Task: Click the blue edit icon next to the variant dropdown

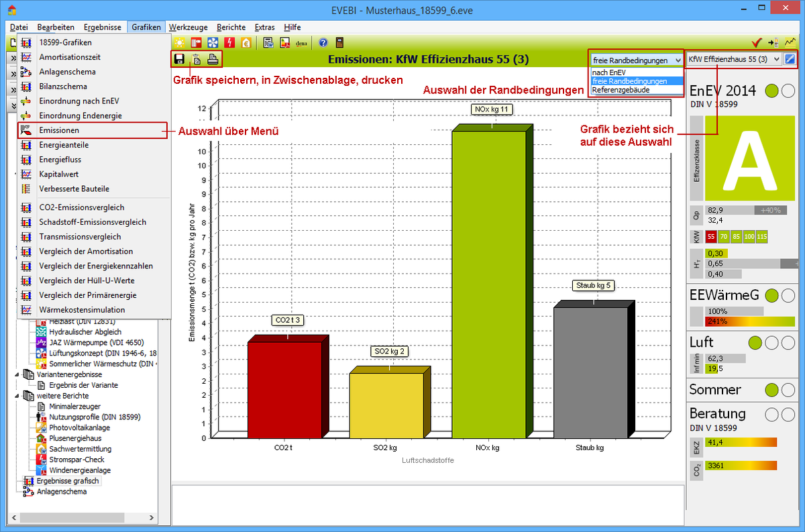Action: pyautogui.click(x=790, y=59)
